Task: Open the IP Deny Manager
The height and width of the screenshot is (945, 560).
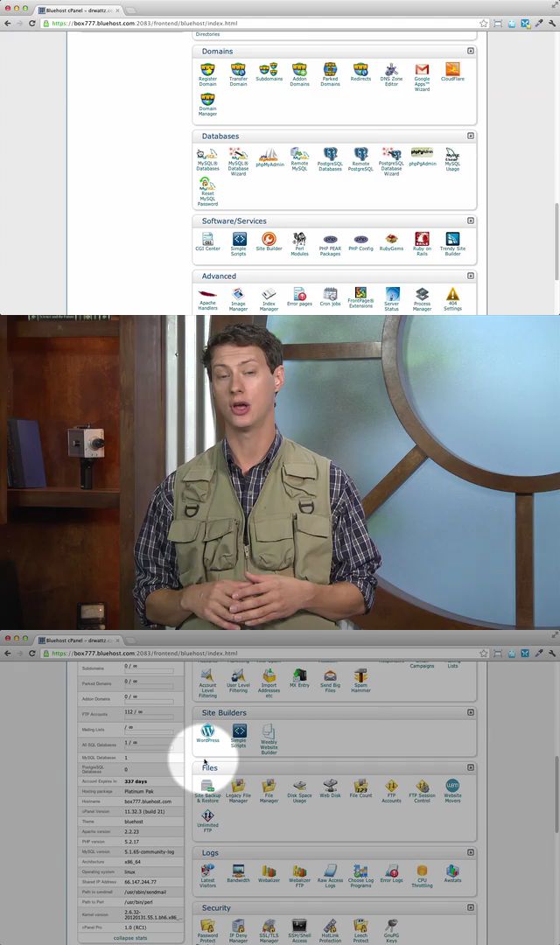Action: [238, 931]
